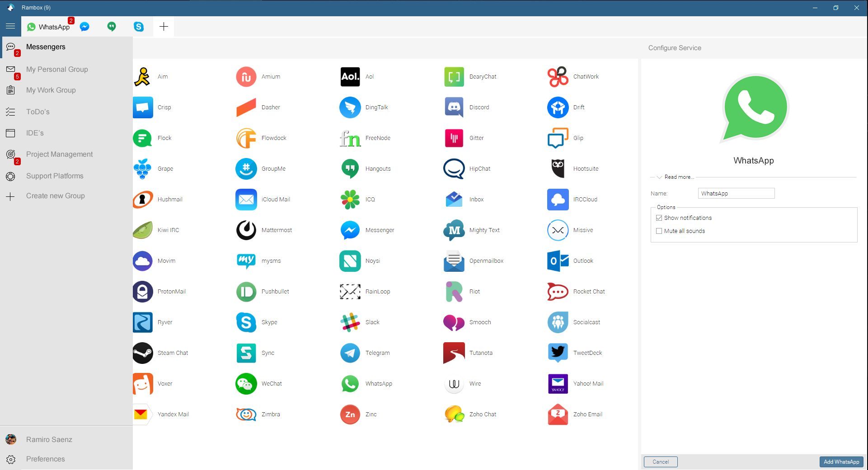Switch to the WhatsApp tab

[x=49, y=27]
